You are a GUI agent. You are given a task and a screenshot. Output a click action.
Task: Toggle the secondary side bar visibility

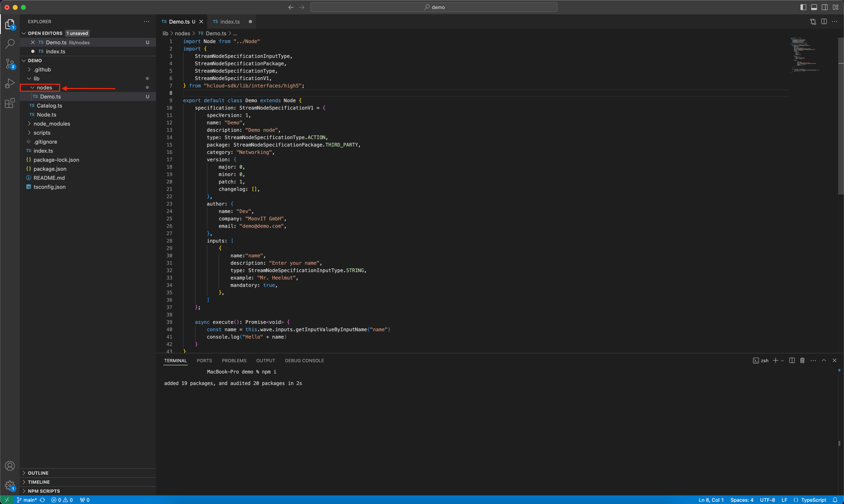tap(825, 7)
